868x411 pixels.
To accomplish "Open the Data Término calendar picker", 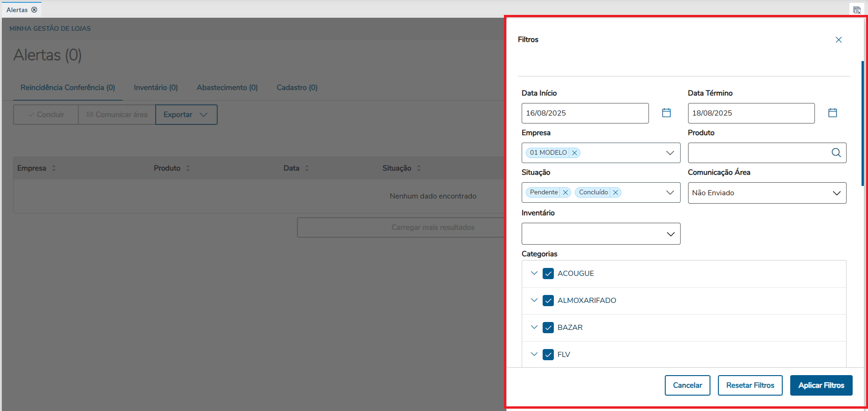I will pyautogui.click(x=833, y=113).
